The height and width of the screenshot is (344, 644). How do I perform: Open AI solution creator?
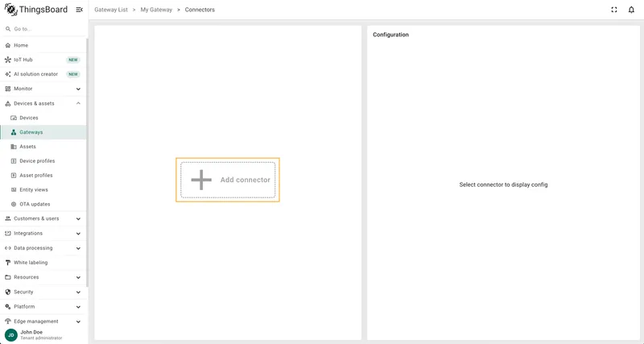pos(43,74)
